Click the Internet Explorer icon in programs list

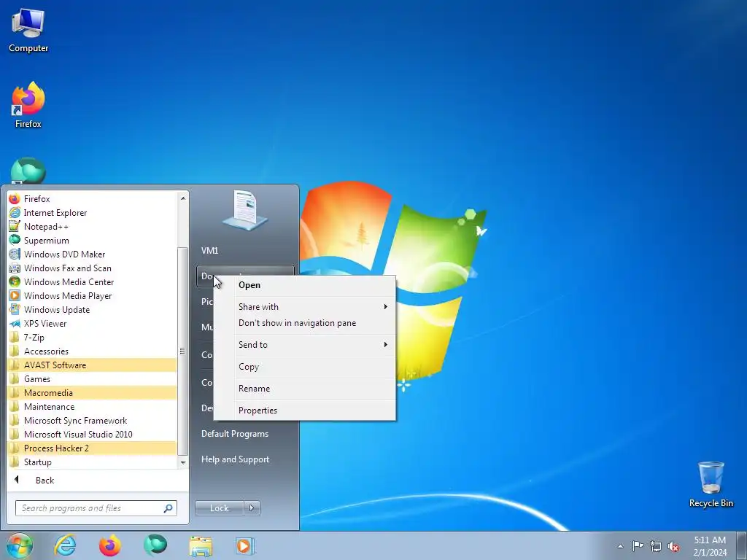15,212
